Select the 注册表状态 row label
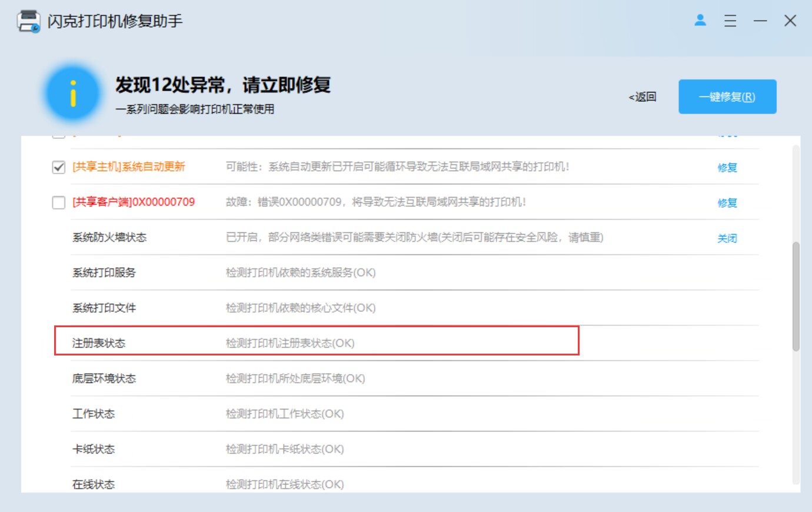Image resolution: width=812 pixels, height=512 pixels. 99,343
